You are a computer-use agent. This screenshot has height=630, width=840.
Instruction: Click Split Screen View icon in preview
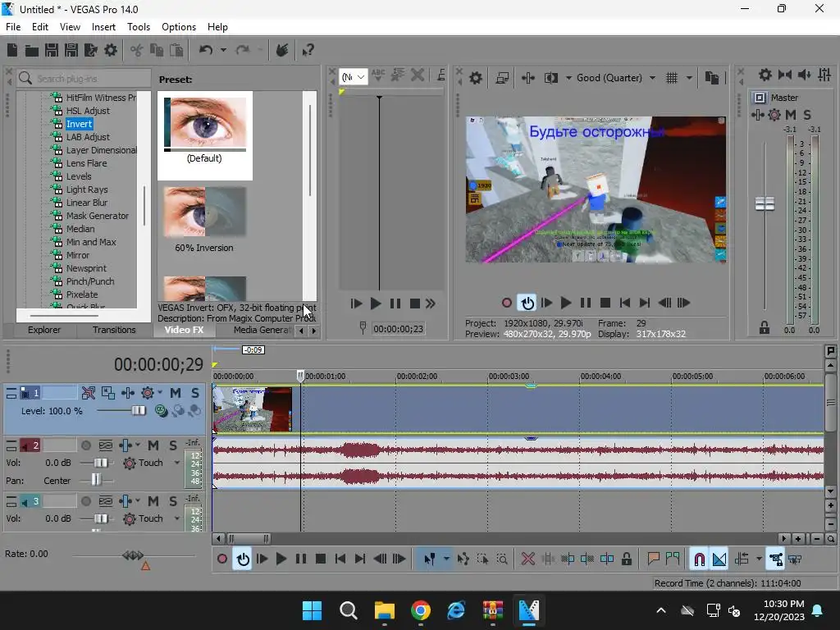550,78
